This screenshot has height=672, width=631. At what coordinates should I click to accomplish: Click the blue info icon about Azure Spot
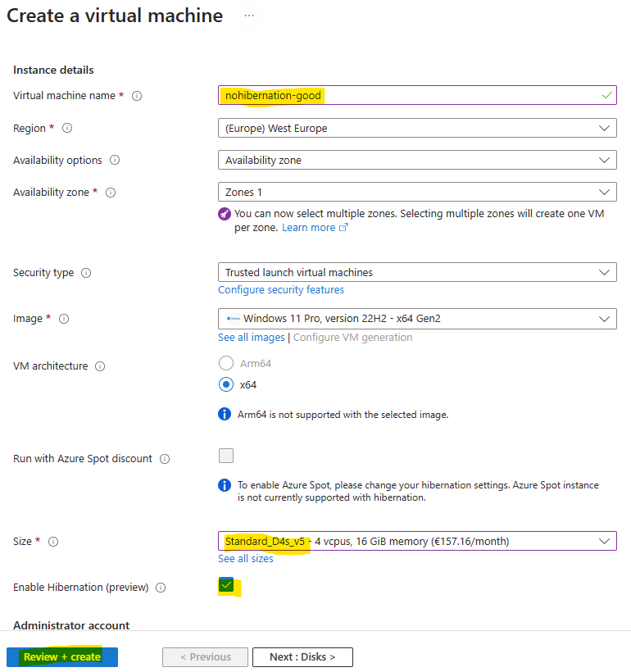(225, 485)
